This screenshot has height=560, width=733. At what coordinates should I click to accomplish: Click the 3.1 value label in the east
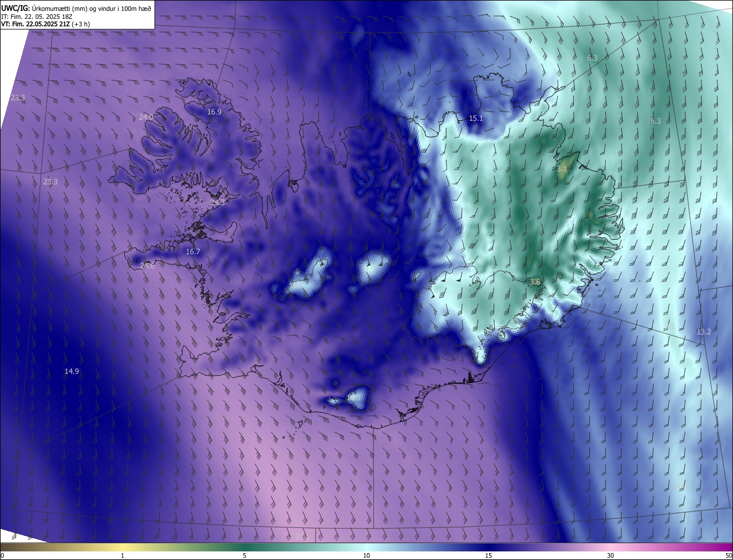click(562, 169)
